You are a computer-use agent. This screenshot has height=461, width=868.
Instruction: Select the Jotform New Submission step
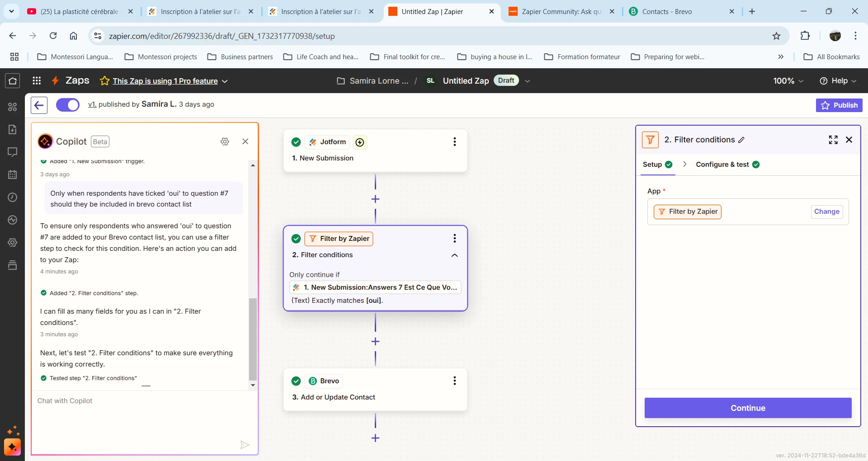(375, 151)
